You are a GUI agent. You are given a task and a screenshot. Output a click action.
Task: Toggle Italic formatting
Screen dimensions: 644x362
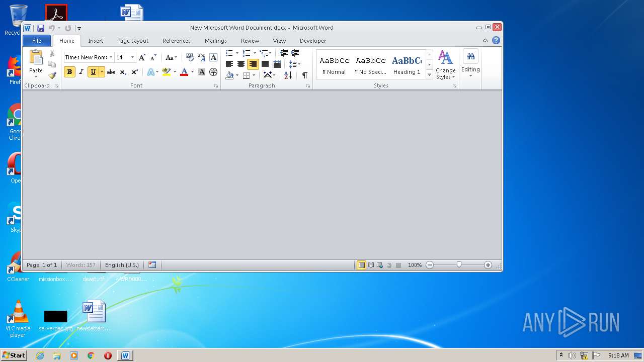coord(81,72)
